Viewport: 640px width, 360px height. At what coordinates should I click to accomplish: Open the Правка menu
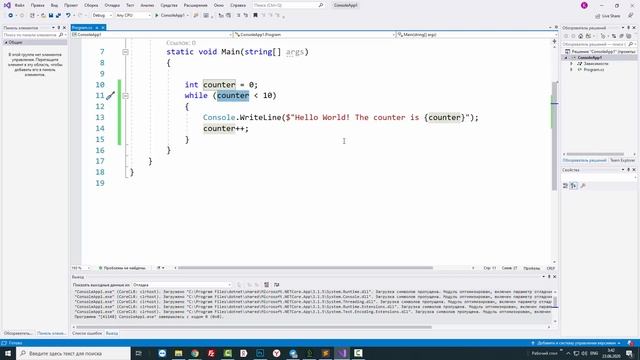coord(37,5)
